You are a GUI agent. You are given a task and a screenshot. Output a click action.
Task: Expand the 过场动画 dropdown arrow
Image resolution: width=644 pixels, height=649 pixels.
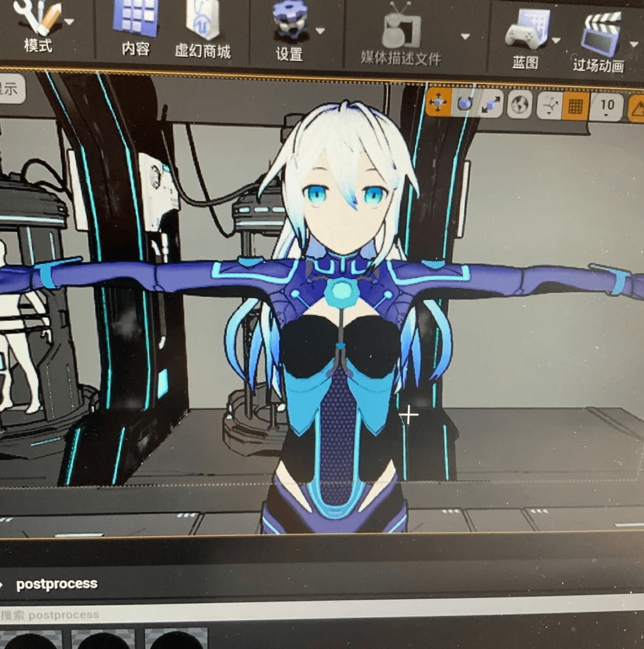(x=634, y=44)
